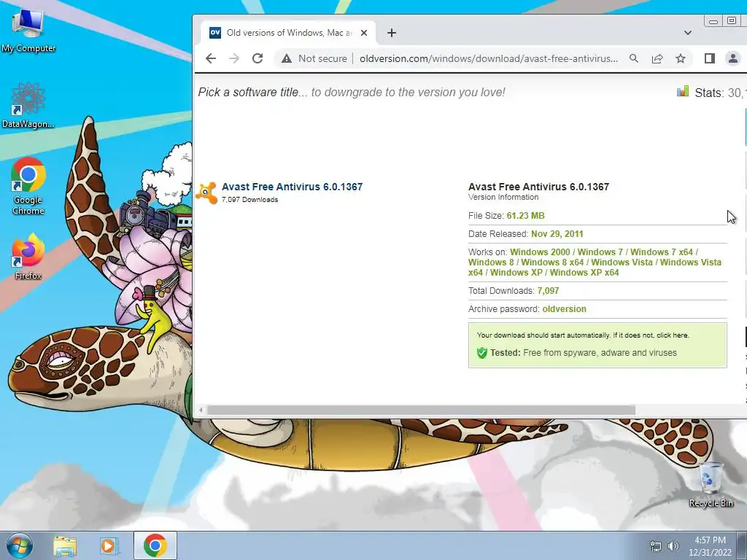Click the Stats bar chart icon

pos(683,91)
